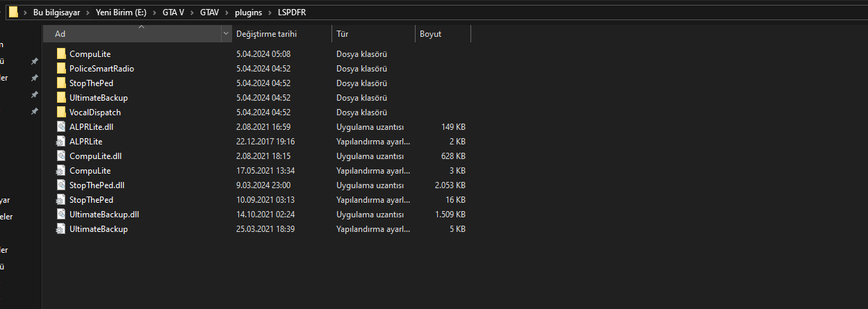
Task: Click the ALPRLite.dll file icon
Action: (x=61, y=126)
